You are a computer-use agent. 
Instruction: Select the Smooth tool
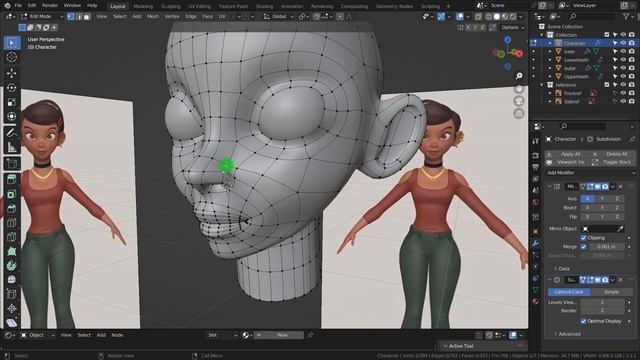12,280
